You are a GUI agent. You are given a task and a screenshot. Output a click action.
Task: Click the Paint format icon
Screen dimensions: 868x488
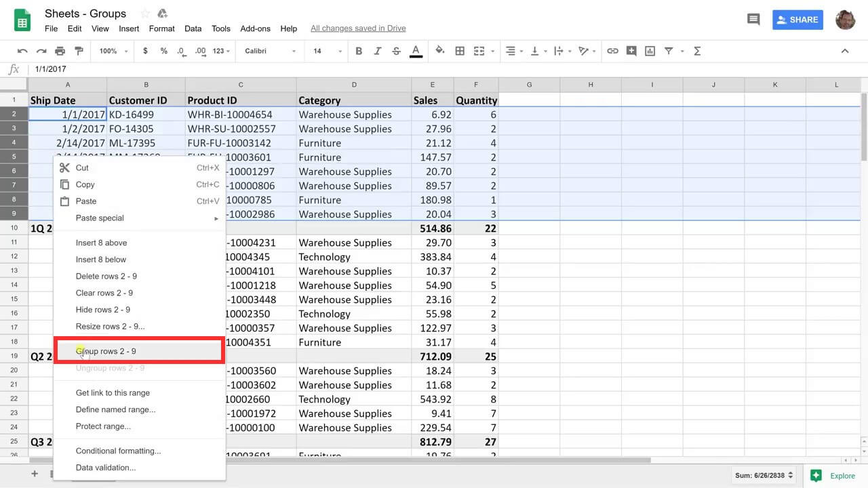[78, 51]
